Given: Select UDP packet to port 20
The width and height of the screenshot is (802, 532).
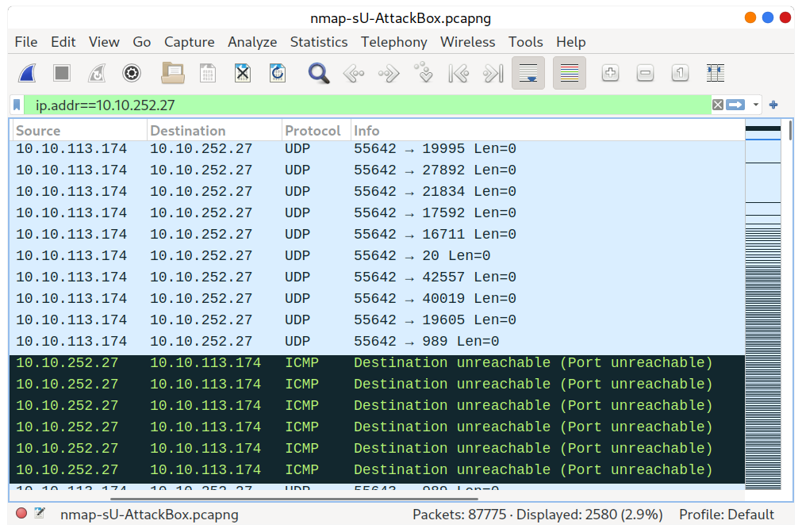Looking at the screenshot, I should tap(377, 255).
